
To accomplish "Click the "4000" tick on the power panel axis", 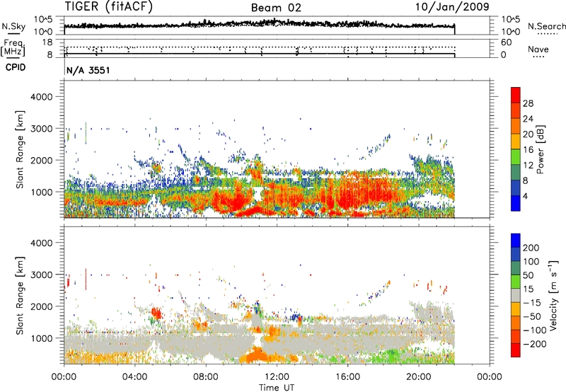I will (41, 97).
